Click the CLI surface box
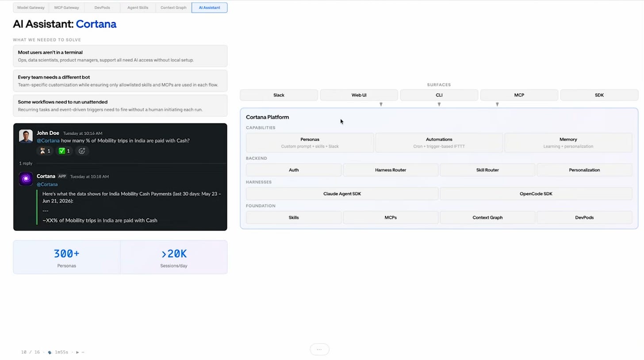 coord(439,95)
